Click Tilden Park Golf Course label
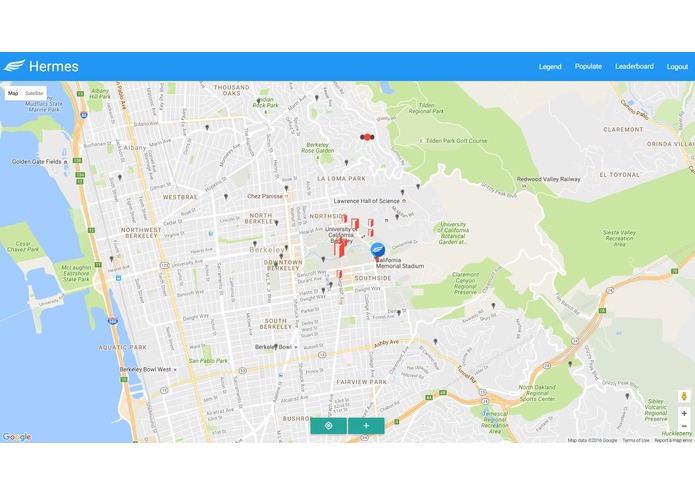This screenshot has height=494, width=695. 456,141
